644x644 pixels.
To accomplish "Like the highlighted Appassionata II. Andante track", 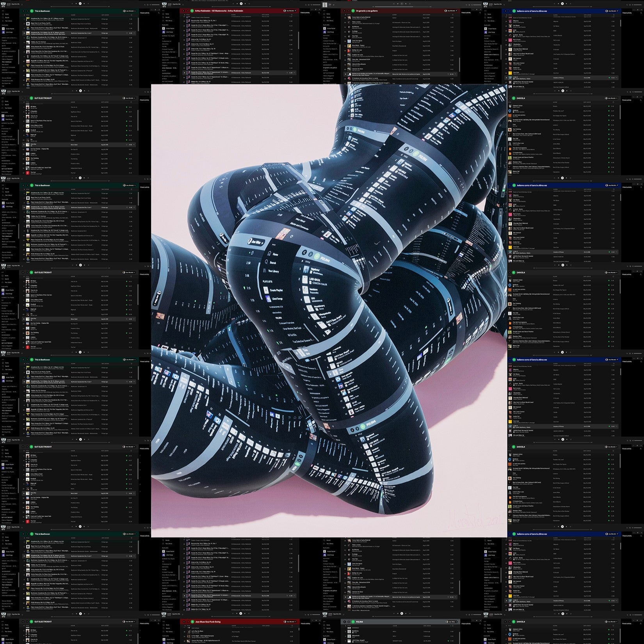I will (288, 73).
